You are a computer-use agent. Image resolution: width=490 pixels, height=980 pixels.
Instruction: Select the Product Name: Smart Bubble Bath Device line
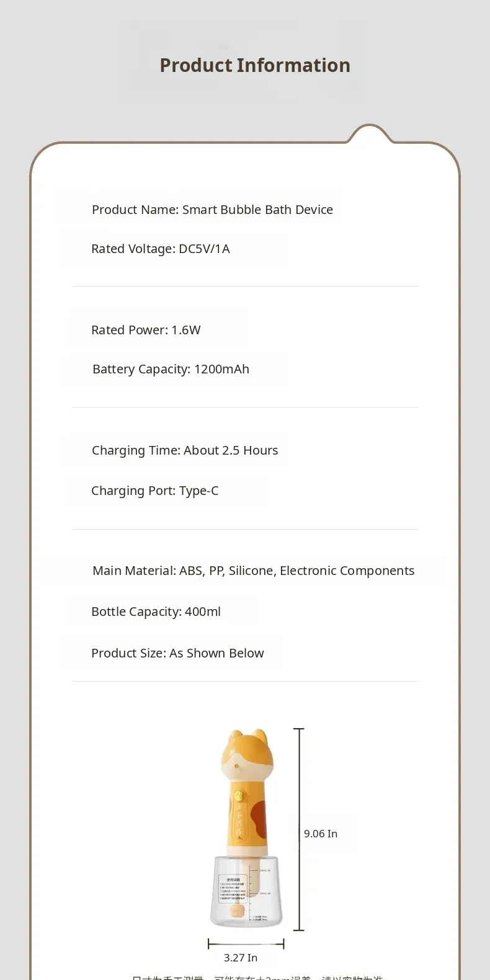click(x=212, y=210)
